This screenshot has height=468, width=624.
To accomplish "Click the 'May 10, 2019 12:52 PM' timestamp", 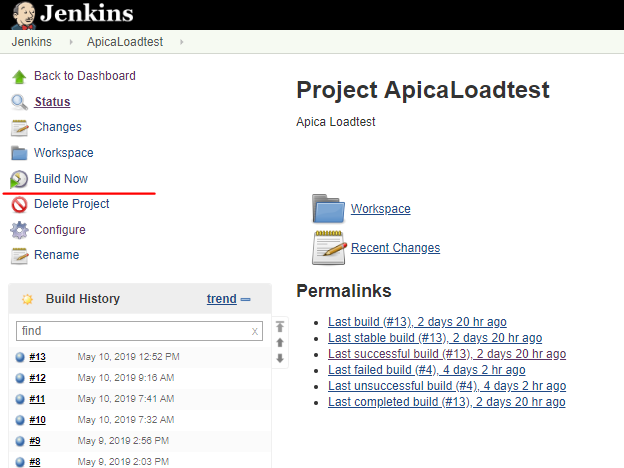I will (129, 357).
